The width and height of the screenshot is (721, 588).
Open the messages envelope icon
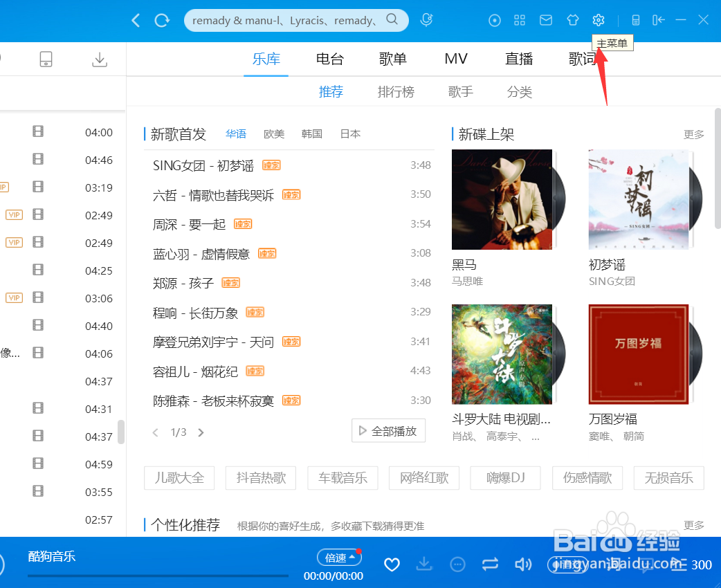(x=546, y=20)
